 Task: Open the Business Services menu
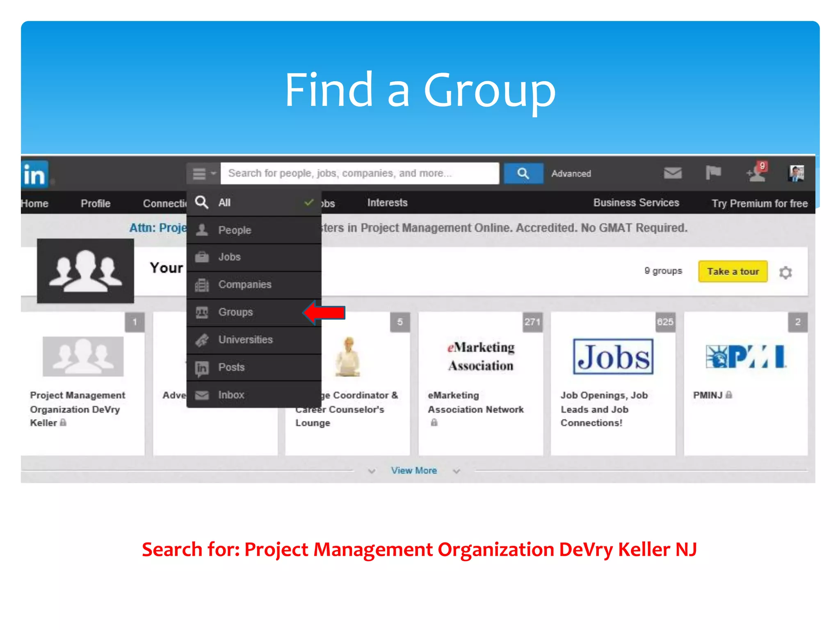[636, 203]
